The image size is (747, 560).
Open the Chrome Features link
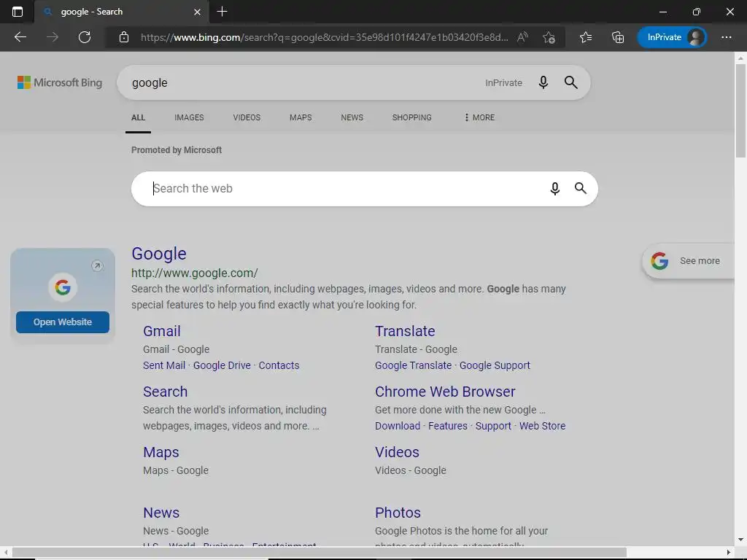[x=448, y=426]
